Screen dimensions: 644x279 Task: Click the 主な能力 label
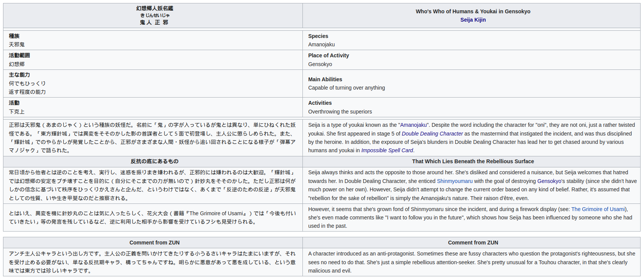19,75
